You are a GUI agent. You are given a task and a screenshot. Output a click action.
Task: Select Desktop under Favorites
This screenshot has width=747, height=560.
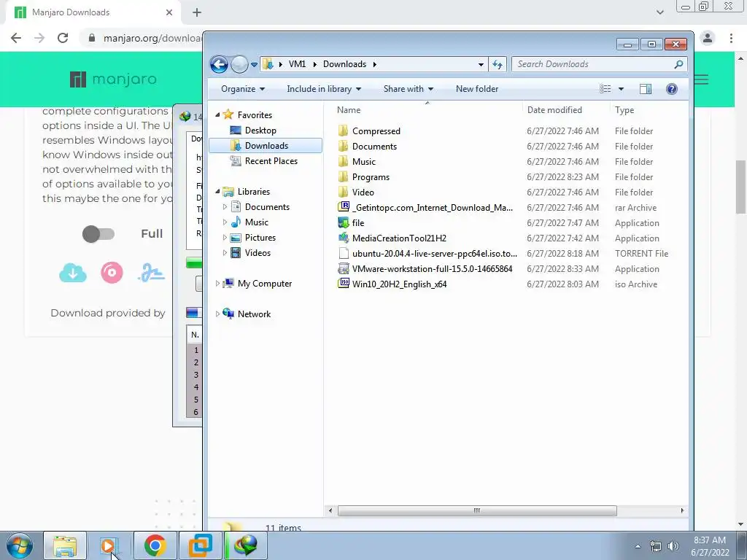[x=260, y=131]
